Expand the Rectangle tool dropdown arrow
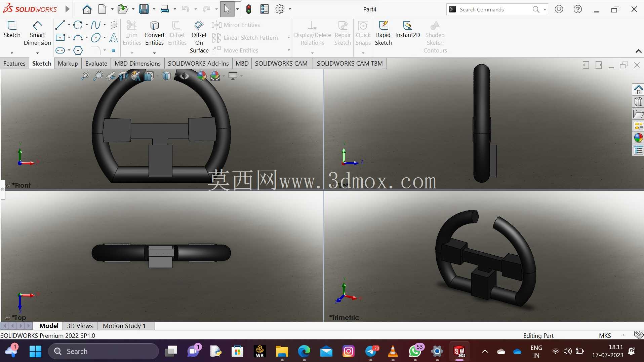This screenshot has height=362, width=644. coord(69,38)
